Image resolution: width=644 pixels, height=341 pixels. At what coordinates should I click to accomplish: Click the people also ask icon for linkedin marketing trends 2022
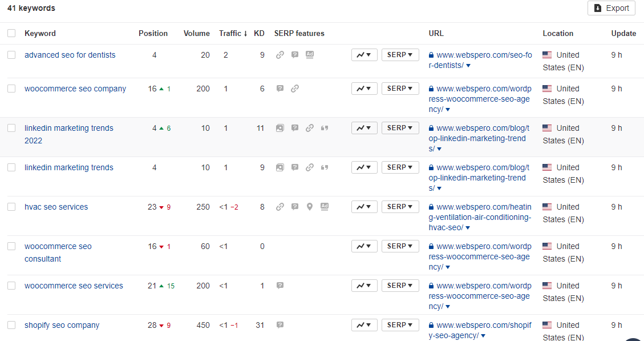click(294, 128)
